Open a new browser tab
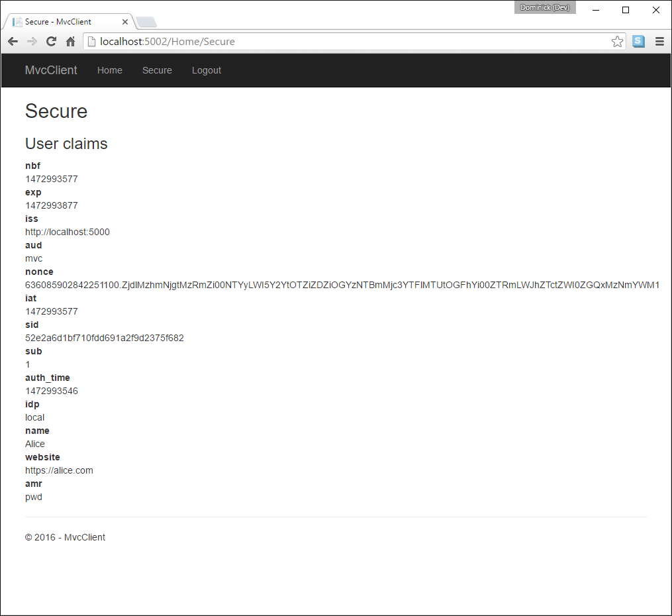 (x=146, y=22)
